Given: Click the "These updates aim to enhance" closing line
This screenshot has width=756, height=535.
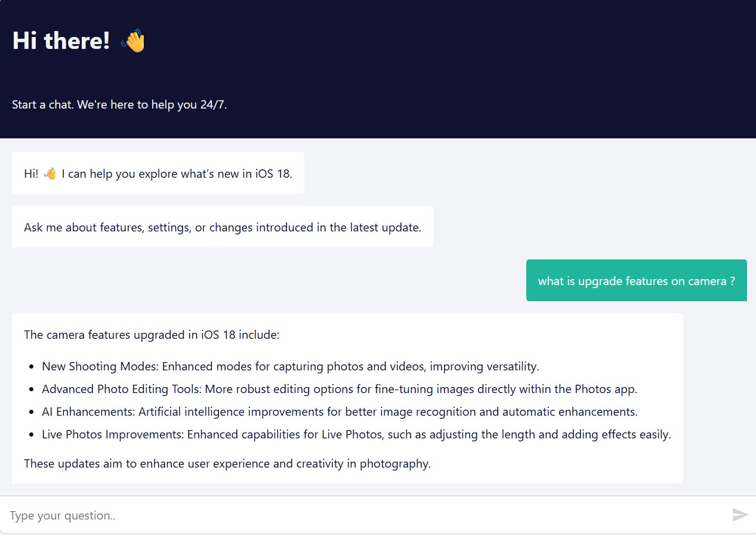Looking at the screenshot, I should [x=227, y=464].
